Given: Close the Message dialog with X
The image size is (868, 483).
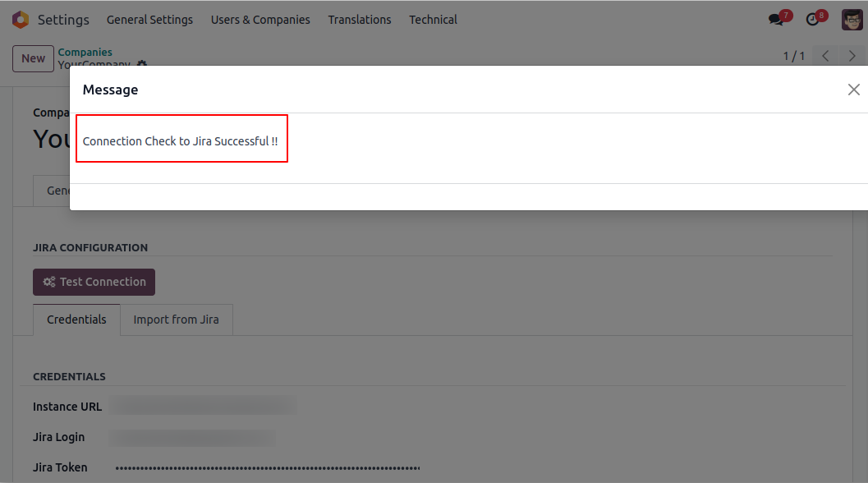Looking at the screenshot, I should (x=853, y=90).
